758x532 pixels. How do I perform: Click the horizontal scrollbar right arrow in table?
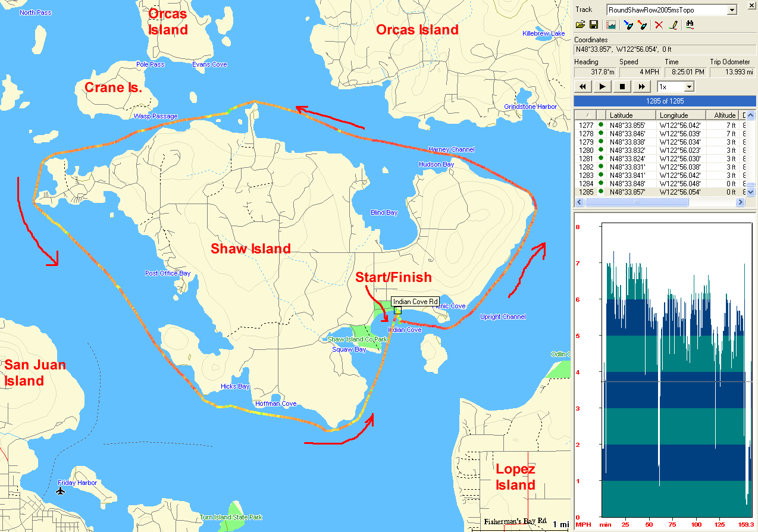740,202
